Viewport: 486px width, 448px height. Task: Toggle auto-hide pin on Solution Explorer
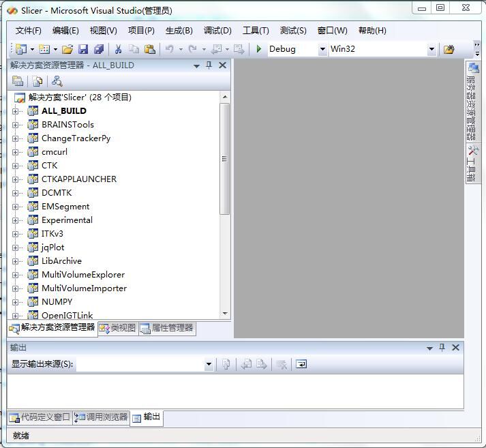209,65
